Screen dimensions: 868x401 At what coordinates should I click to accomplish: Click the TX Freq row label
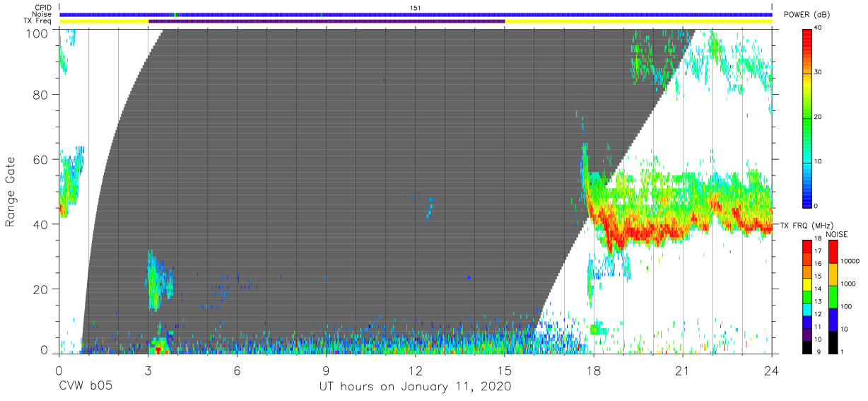click(37, 21)
